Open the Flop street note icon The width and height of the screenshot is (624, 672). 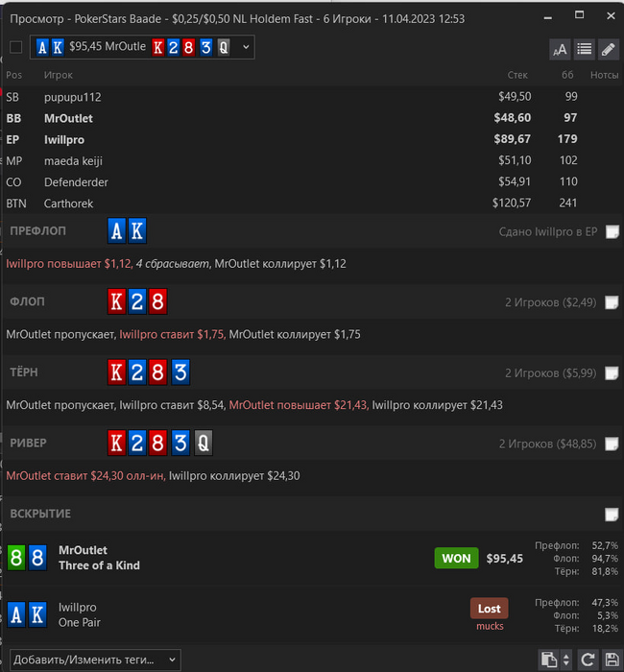click(612, 302)
